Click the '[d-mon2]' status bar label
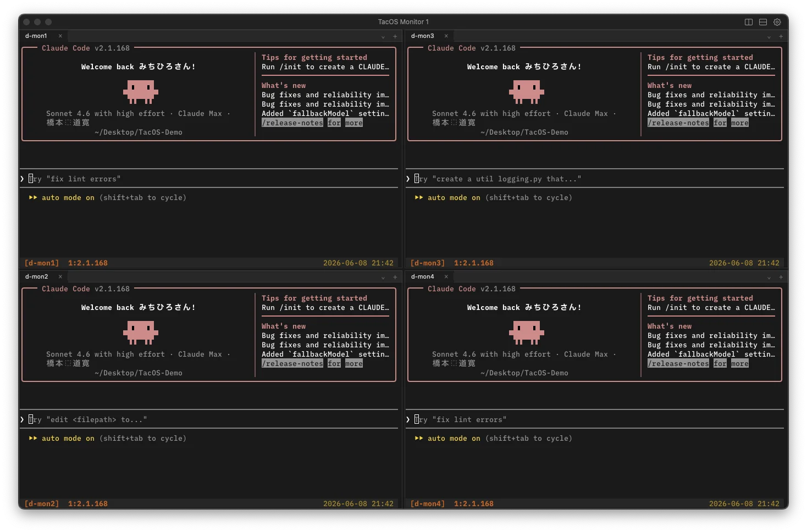Viewport: 807px width, 532px height. pyautogui.click(x=42, y=504)
